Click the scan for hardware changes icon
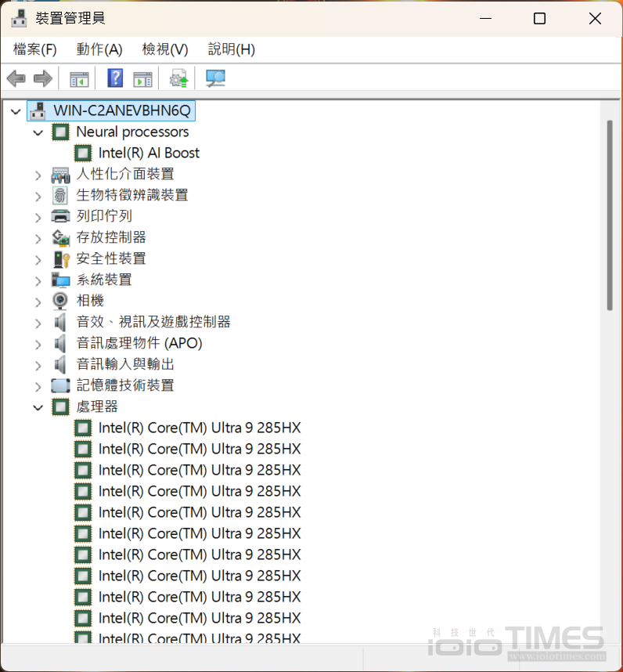Image resolution: width=623 pixels, height=672 pixels. click(215, 78)
